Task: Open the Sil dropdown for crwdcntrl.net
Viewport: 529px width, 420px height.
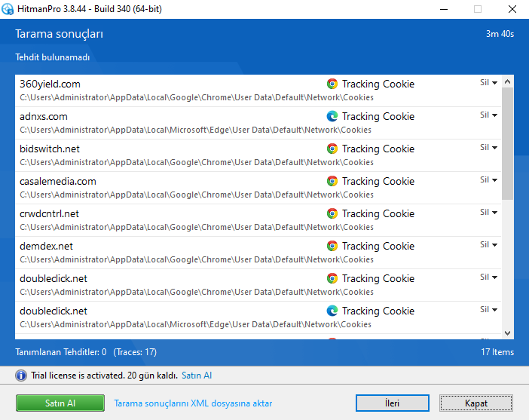Action: point(488,213)
